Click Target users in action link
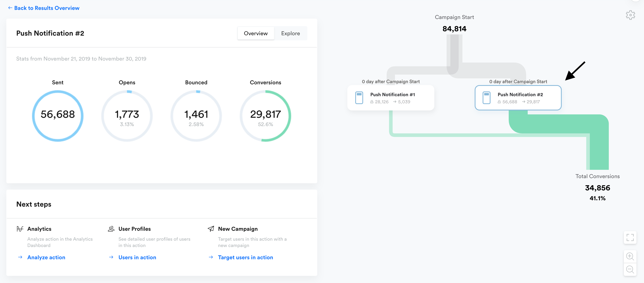The height and width of the screenshot is (283, 644). point(245,257)
